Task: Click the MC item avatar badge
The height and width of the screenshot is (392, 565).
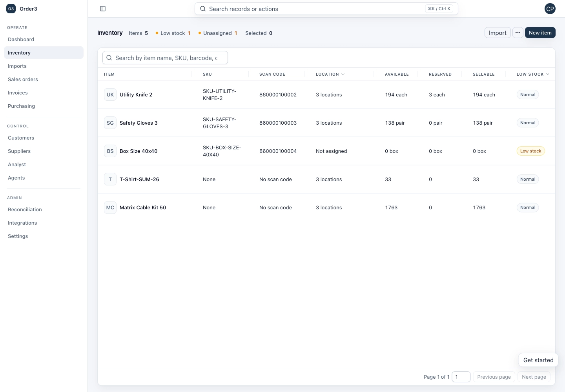Action: click(x=110, y=207)
